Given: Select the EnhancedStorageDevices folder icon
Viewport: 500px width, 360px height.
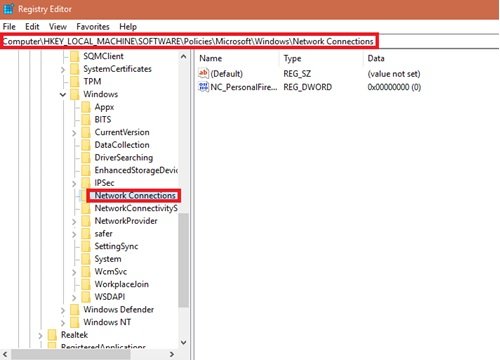Looking at the screenshot, I should pyautogui.click(x=86, y=170).
